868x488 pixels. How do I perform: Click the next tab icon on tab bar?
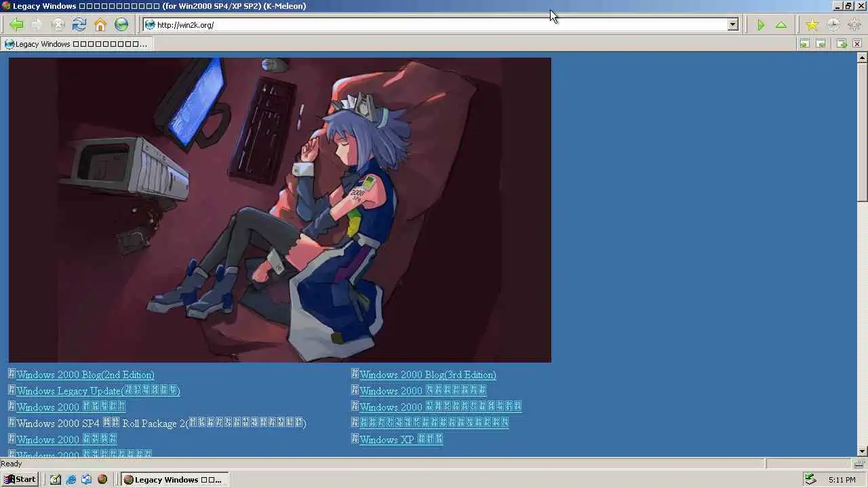(821, 44)
